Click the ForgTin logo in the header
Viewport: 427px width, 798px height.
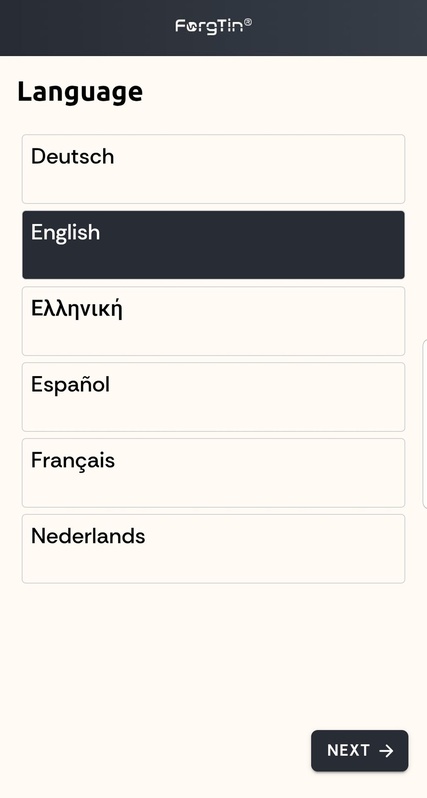(213, 26)
